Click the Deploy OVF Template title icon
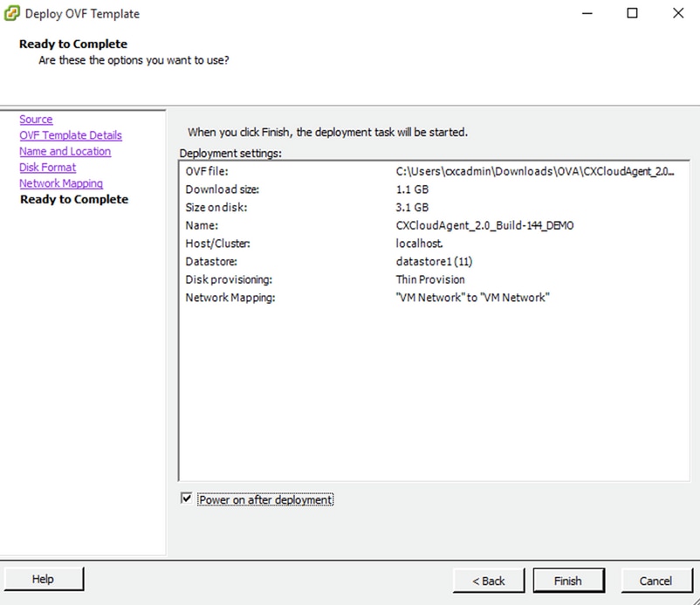Image resolution: width=700 pixels, height=605 pixels. [x=12, y=13]
